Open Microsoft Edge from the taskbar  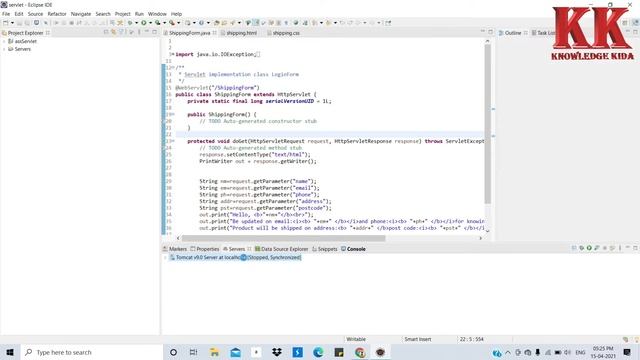pos(318,352)
